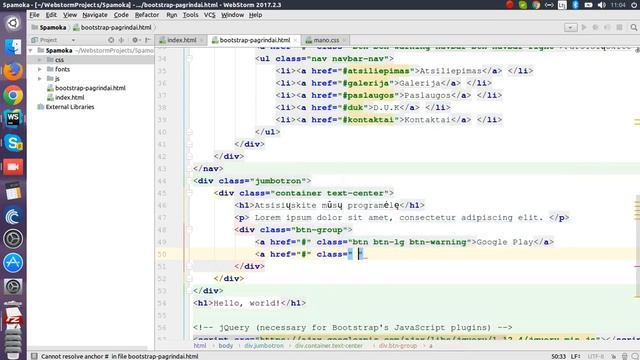Image resolution: width=640 pixels, height=360 pixels.
Task: Launch Finder-style file manager from dock
Action: [13, 47]
